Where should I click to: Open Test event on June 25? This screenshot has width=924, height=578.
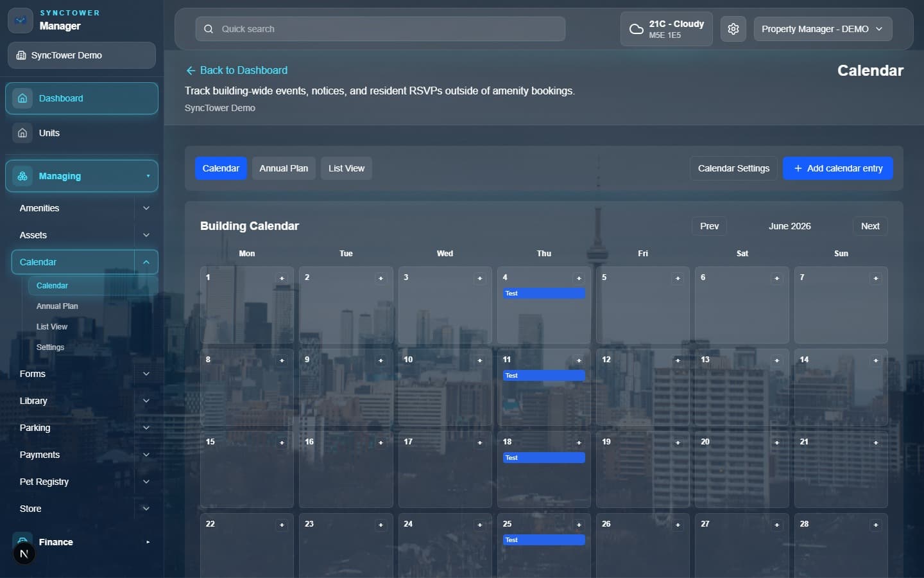click(543, 540)
